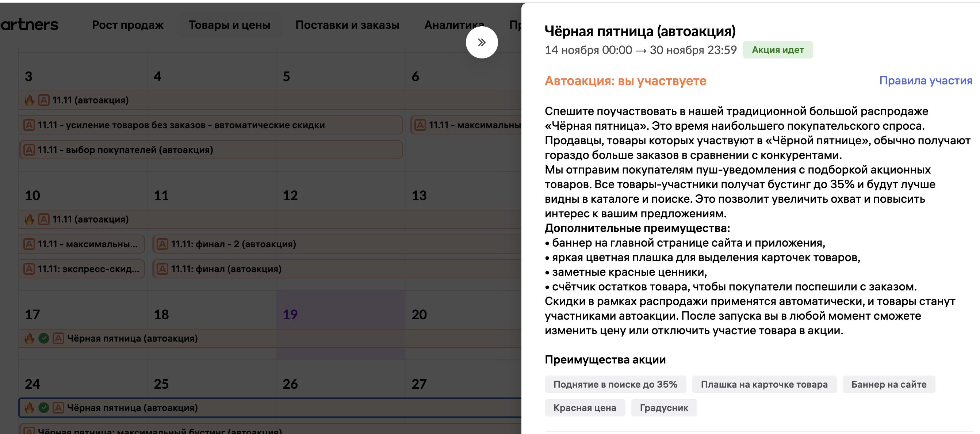
Task: Click the A icon on 11.11: финал - 2
Action: pos(162,244)
